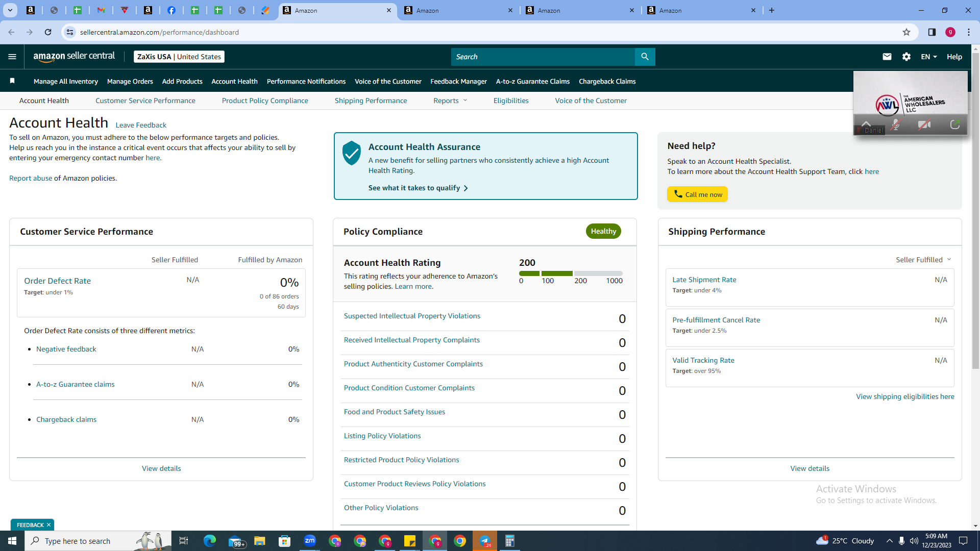The height and width of the screenshot is (551, 980).
Task: Click the Call me now button
Action: [697, 194]
